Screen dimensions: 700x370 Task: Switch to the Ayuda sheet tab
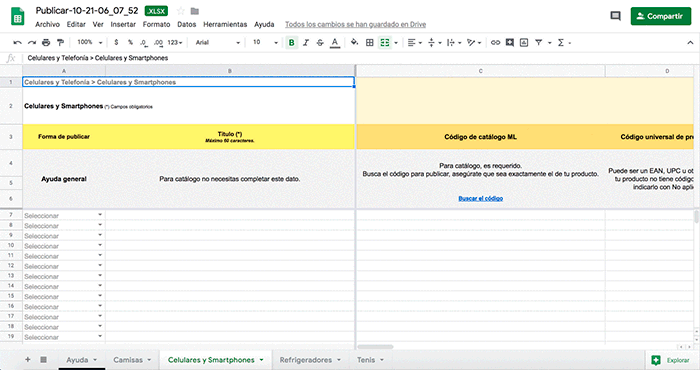click(x=82, y=360)
